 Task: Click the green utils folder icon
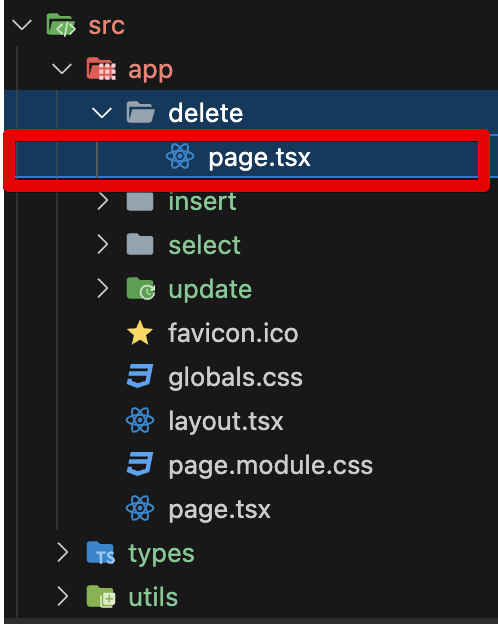tap(101, 596)
